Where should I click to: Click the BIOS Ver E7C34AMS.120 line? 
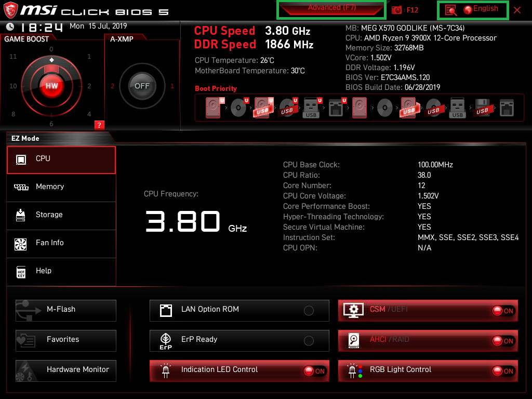388,77
